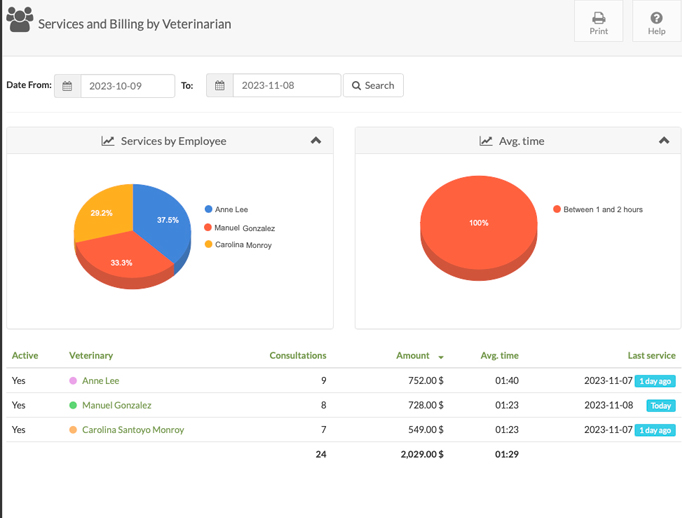This screenshot has height=518, width=682.
Task: Open Carolina Santoyo Monroy link
Action: coord(133,430)
